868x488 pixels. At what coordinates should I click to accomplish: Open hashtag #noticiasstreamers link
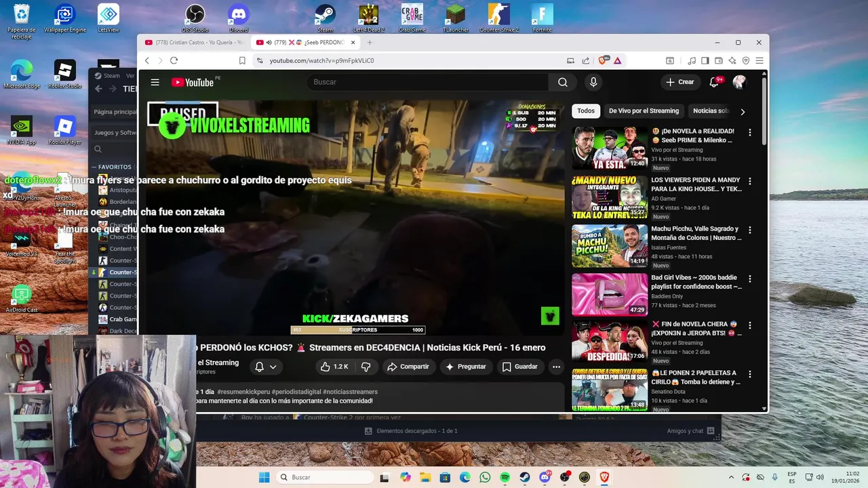[x=350, y=392]
